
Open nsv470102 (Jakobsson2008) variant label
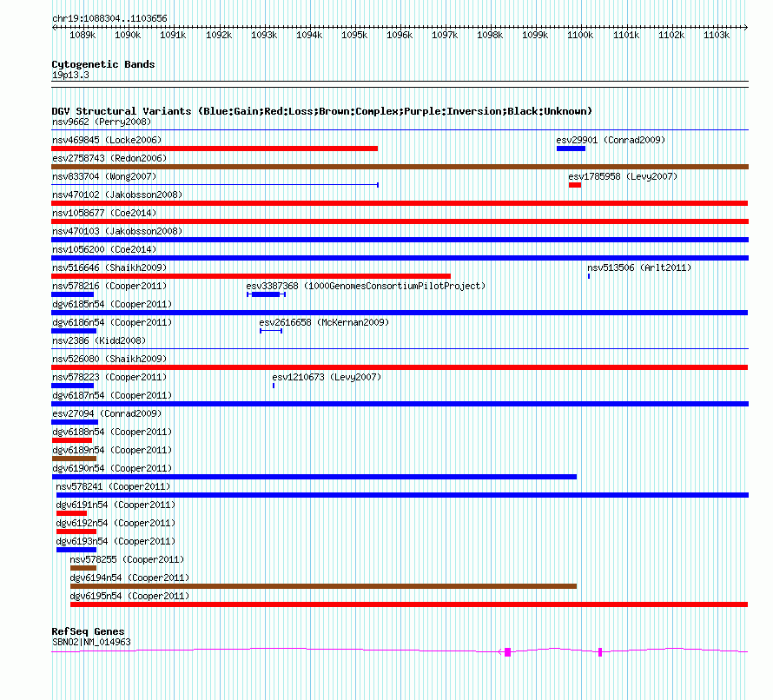(117, 195)
